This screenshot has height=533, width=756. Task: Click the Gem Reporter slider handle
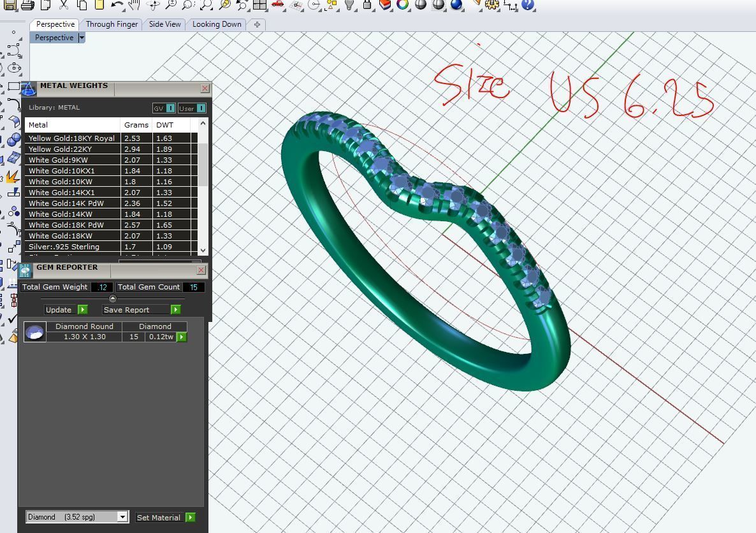113,298
